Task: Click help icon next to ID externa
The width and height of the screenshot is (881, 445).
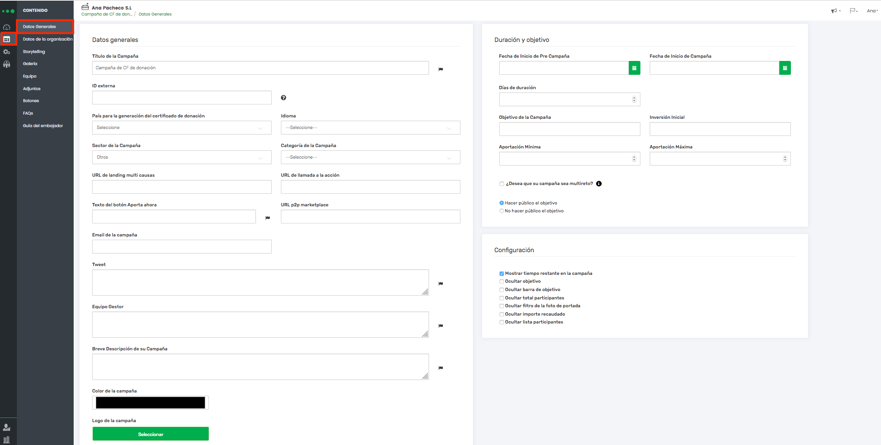Action: pos(283,98)
